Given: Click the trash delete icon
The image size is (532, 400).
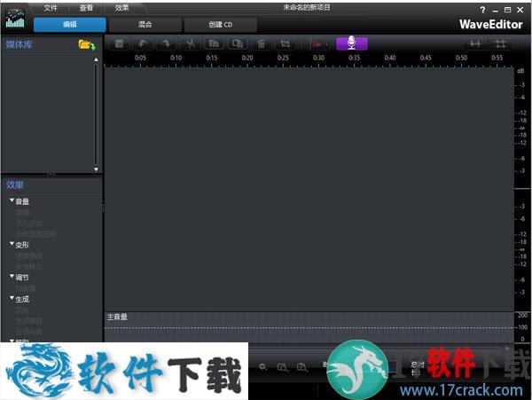Looking at the screenshot, I should pos(261,43).
